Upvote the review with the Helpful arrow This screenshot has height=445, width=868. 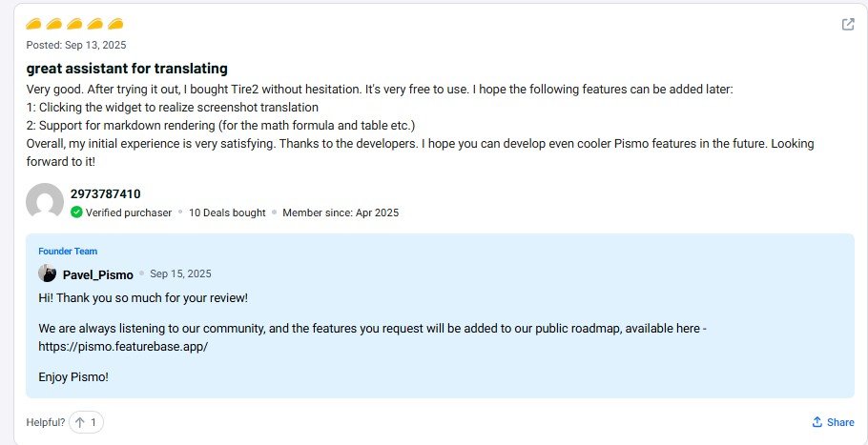point(80,422)
